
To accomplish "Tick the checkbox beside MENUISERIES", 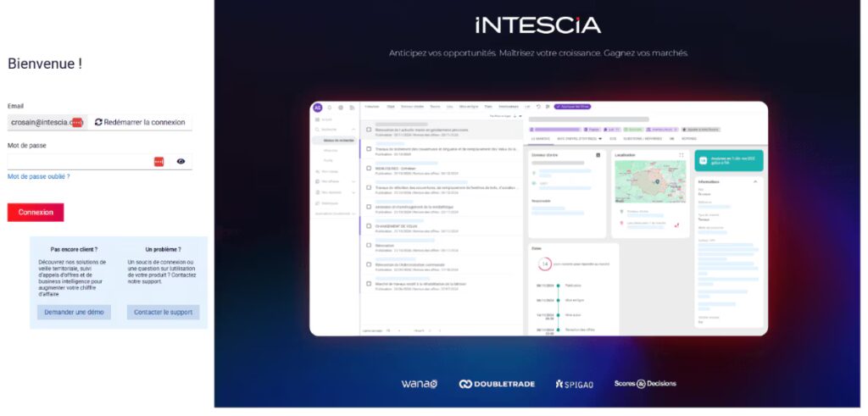I will [369, 167].
